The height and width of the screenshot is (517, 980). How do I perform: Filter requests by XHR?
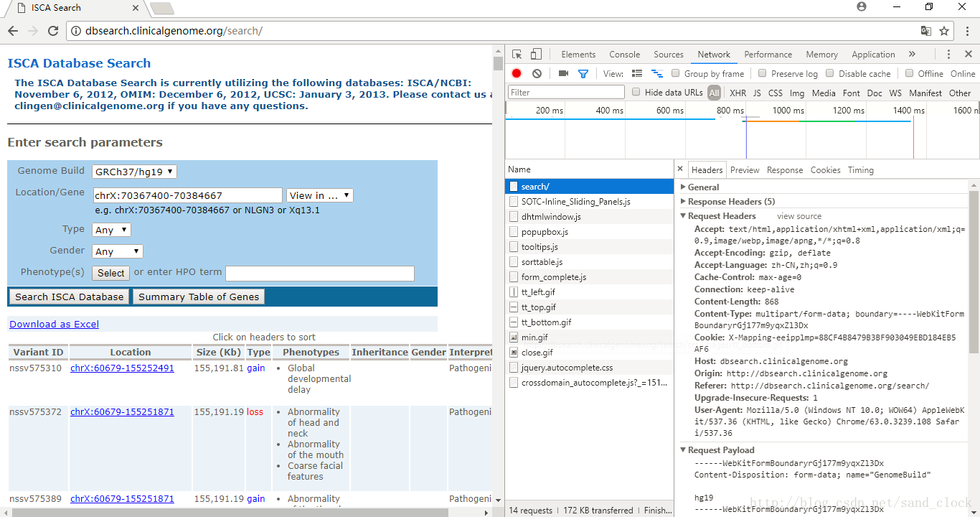click(738, 93)
